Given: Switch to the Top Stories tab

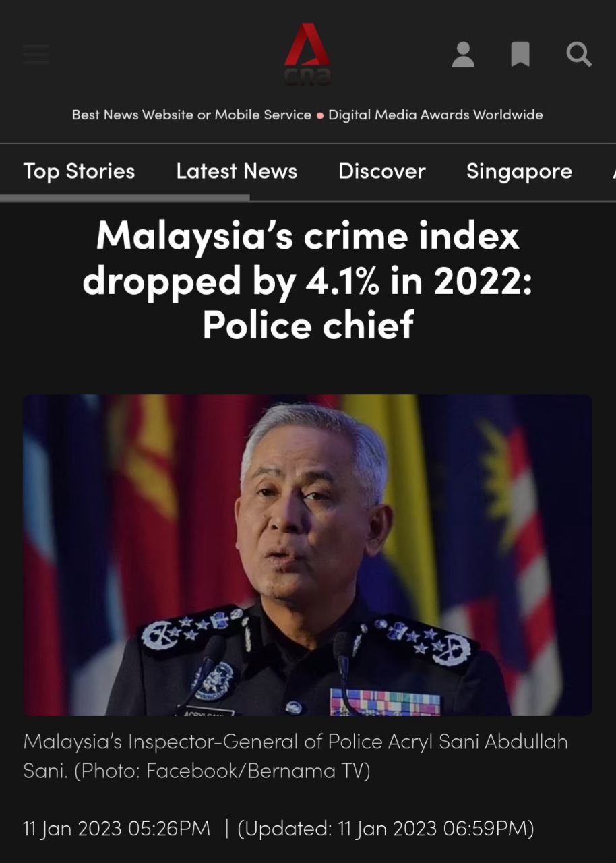Looking at the screenshot, I should tap(79, 171).
